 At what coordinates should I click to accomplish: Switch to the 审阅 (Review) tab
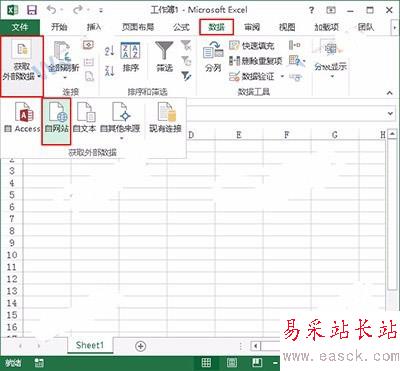point(252,27)
